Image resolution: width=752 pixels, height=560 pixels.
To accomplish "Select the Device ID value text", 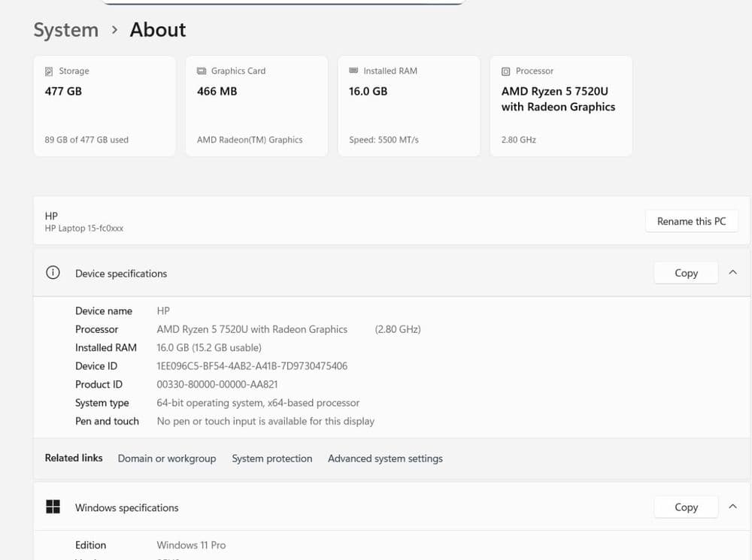I will [x=252, y=366].
